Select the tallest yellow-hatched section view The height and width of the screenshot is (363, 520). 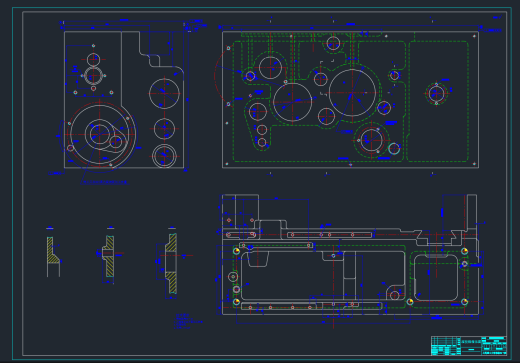click(x=171, y=265)
